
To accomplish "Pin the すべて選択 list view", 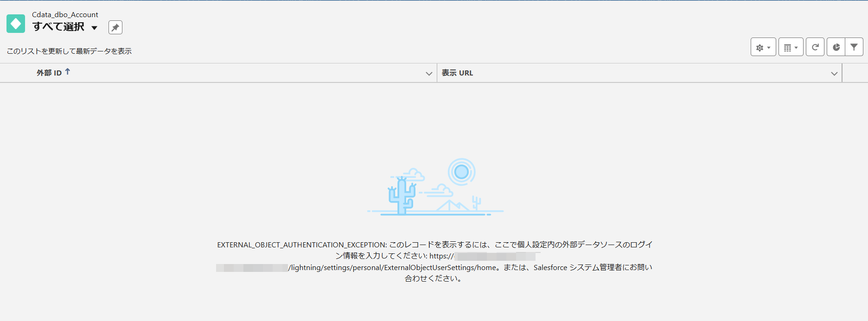I will click(x=115, y=27).
